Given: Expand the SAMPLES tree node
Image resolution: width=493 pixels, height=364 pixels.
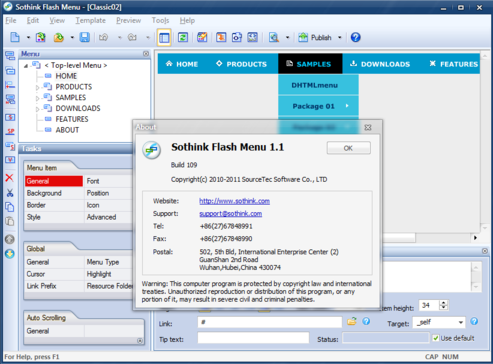Looking at the screenshot, I should click(x=37, y=98).
